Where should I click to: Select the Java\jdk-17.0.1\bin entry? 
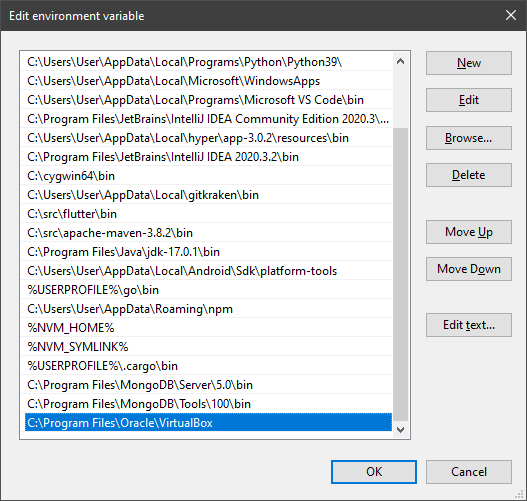coord(207,252)
